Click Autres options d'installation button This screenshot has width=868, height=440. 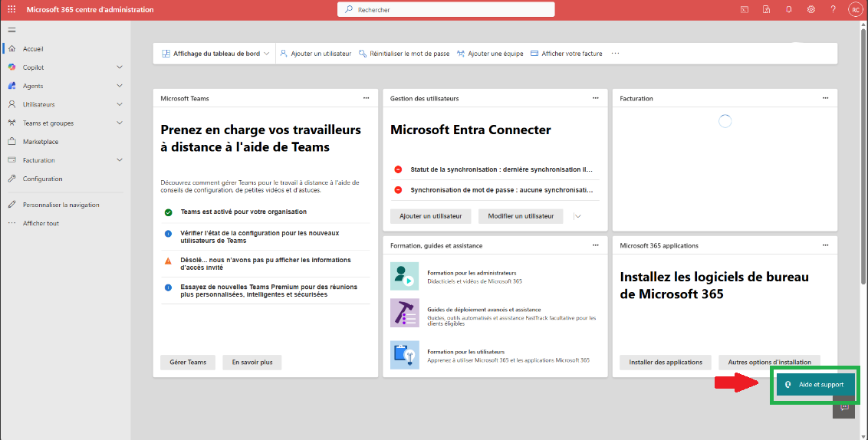click(769, 362)
